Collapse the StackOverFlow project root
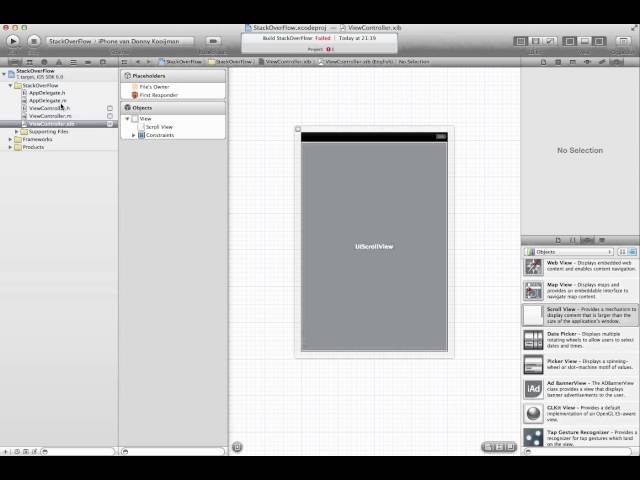Viewport: 640px width, 480px height. 4,74
